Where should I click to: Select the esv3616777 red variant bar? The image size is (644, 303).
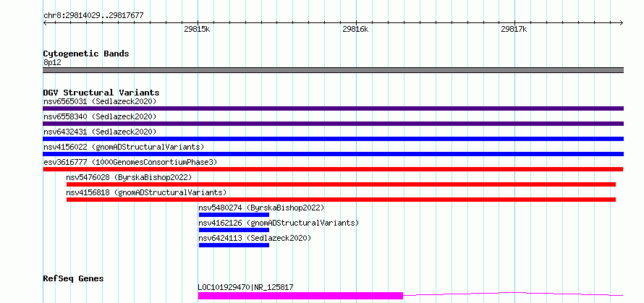[x=333, y=169]
